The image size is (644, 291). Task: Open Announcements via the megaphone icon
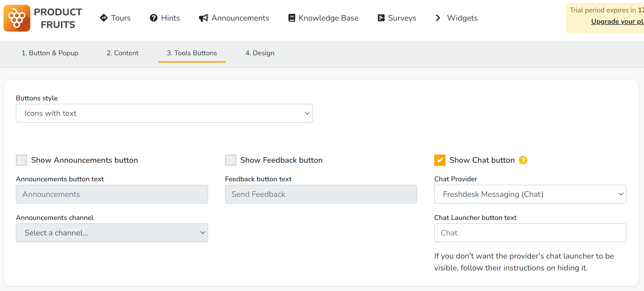click(203, 18)
